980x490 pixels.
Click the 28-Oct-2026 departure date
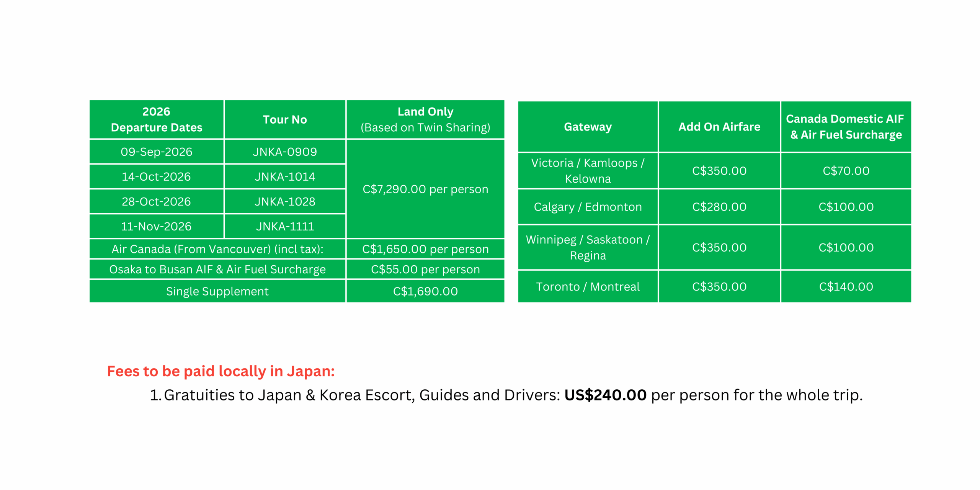[156, 202]
